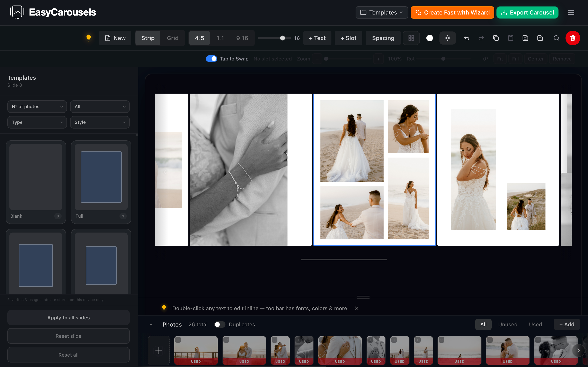Expand the Style filter dropdown

click(x=100, y=122)
